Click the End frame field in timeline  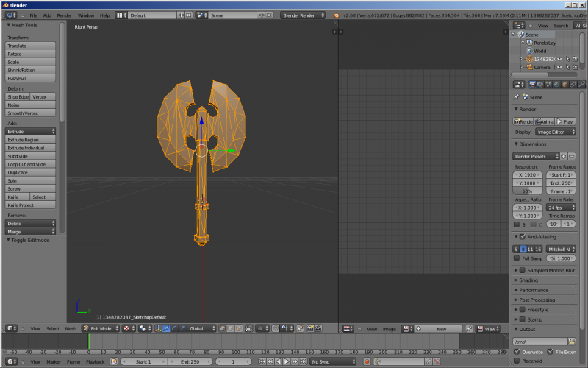pyautogui.click(x=189, y=361)
